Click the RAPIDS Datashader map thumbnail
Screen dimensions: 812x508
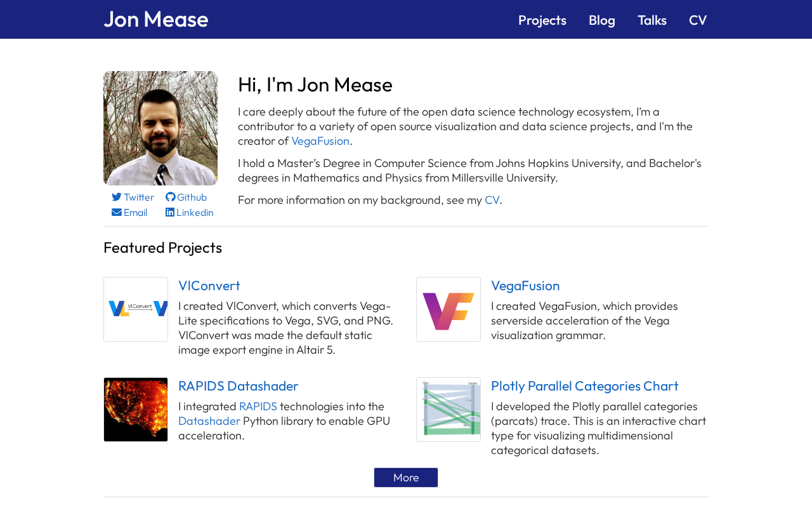136,410
